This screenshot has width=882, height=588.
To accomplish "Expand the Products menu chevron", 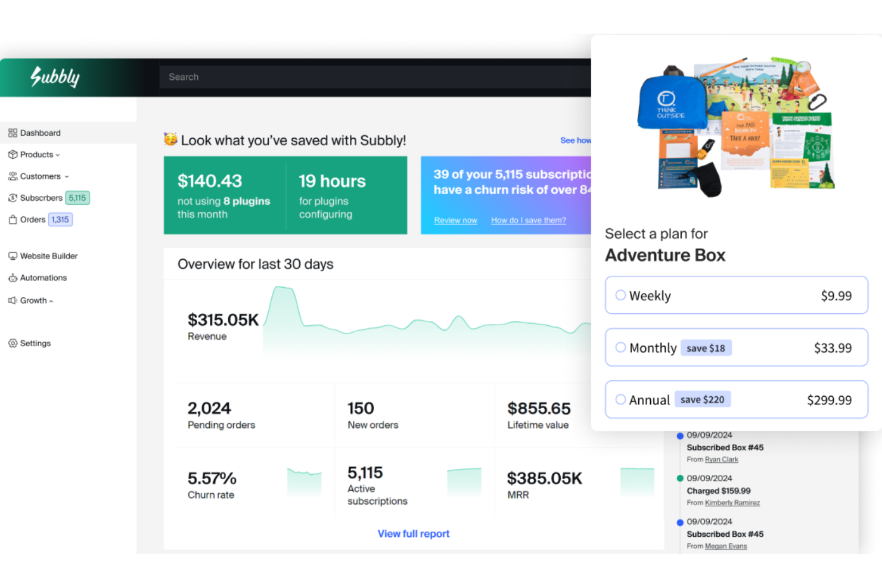I will tap(57, 154).
